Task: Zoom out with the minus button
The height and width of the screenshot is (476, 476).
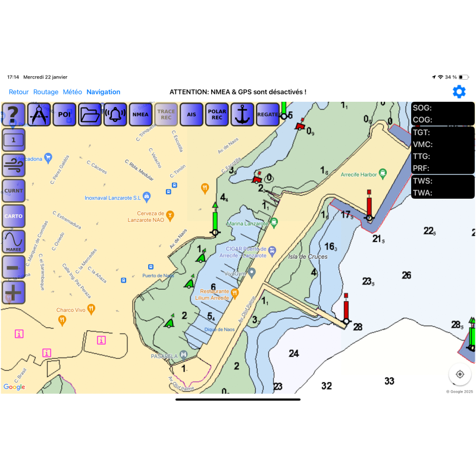Action: tap(13, 267)
